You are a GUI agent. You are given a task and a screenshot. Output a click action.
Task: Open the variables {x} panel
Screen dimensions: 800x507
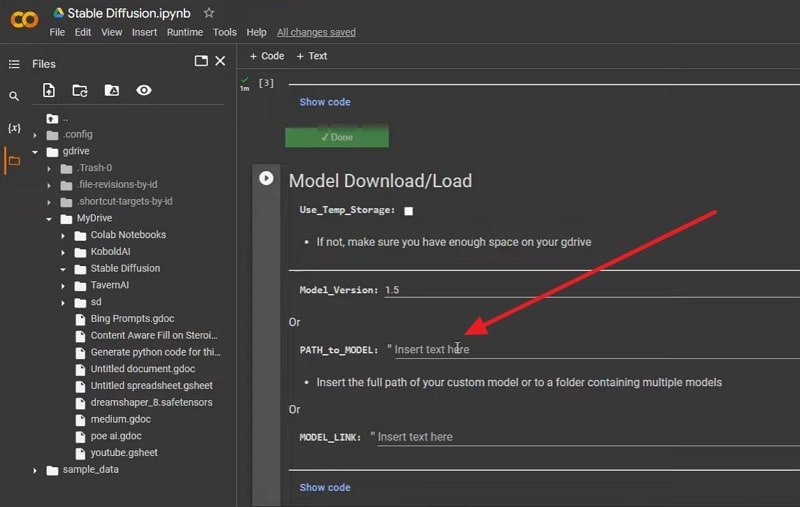(x=14, y=128)
